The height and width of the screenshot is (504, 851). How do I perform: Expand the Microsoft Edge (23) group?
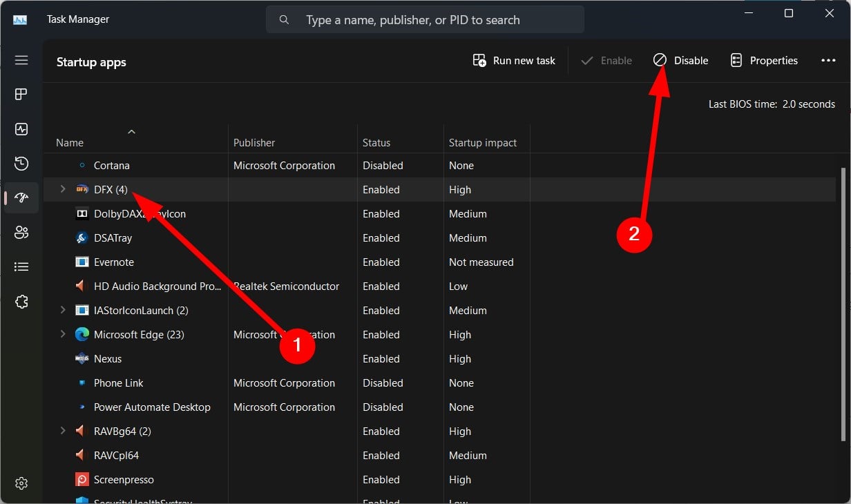click(63, 335)
